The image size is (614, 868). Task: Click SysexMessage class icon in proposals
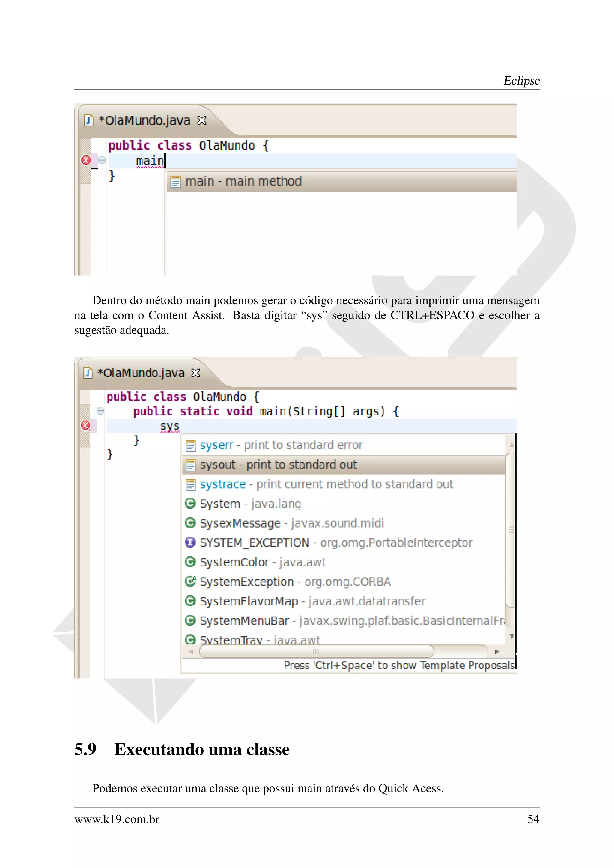tap(190, 523)
